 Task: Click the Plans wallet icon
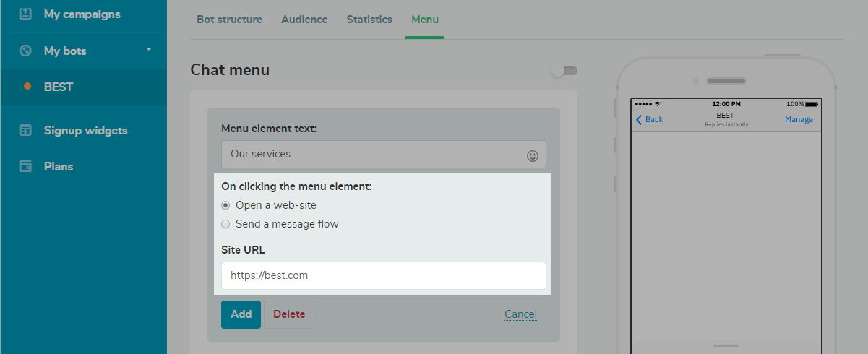tap(25, 166)
